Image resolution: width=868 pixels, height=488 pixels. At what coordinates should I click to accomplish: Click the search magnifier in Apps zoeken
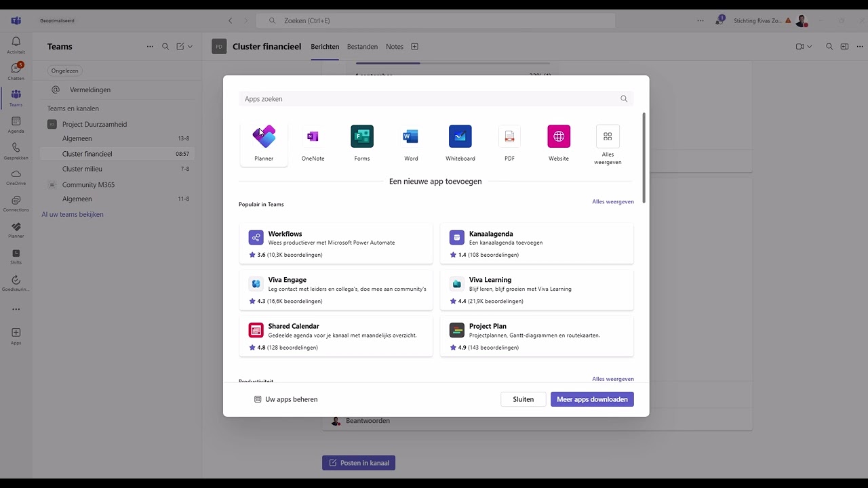click(x=624, y=99)
